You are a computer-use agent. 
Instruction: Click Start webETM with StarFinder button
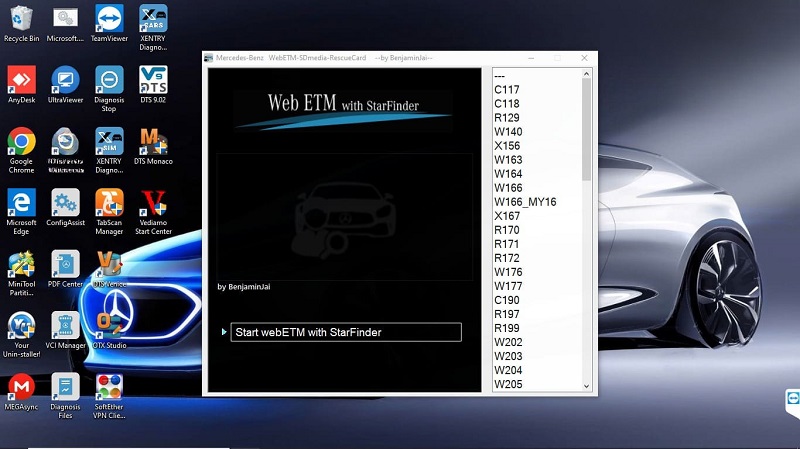(346, 332)
